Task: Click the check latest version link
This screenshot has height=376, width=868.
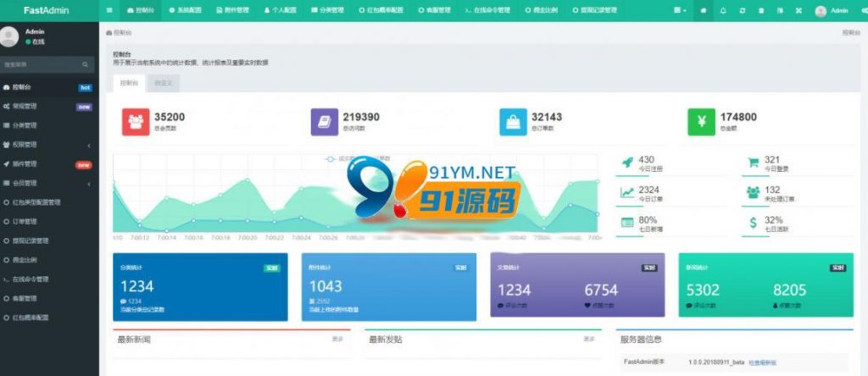Action: pos(762,362)
